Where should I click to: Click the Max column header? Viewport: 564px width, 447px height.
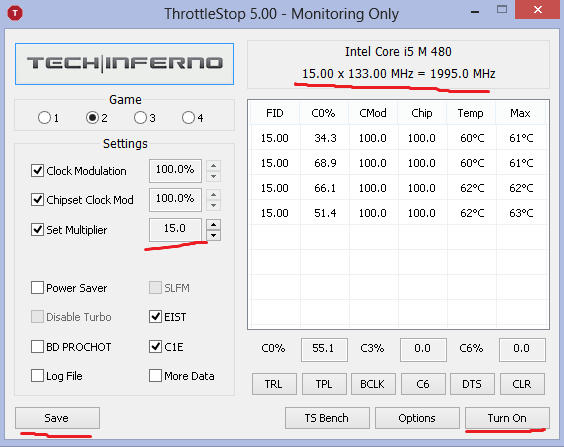(520, 113)
